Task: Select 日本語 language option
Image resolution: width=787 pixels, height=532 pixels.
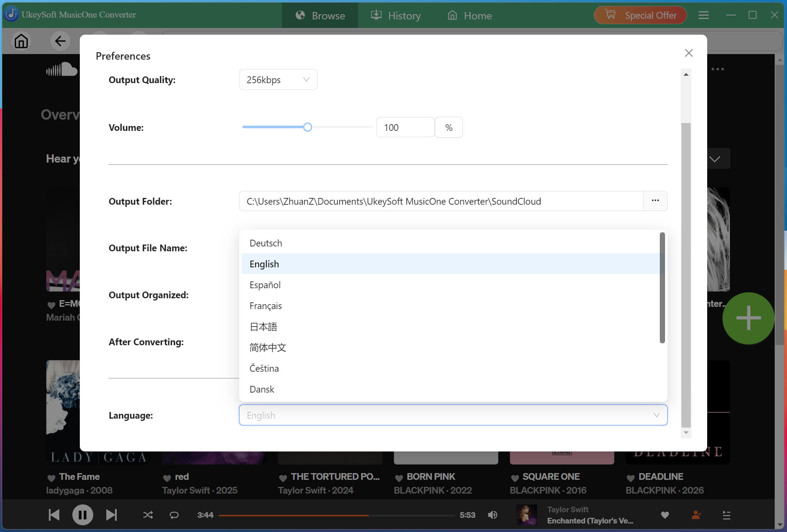Action: pyautogui.click(x=451, y=327)
